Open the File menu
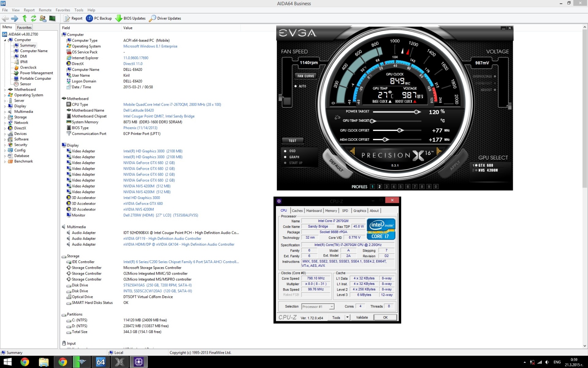 [5, 10]
